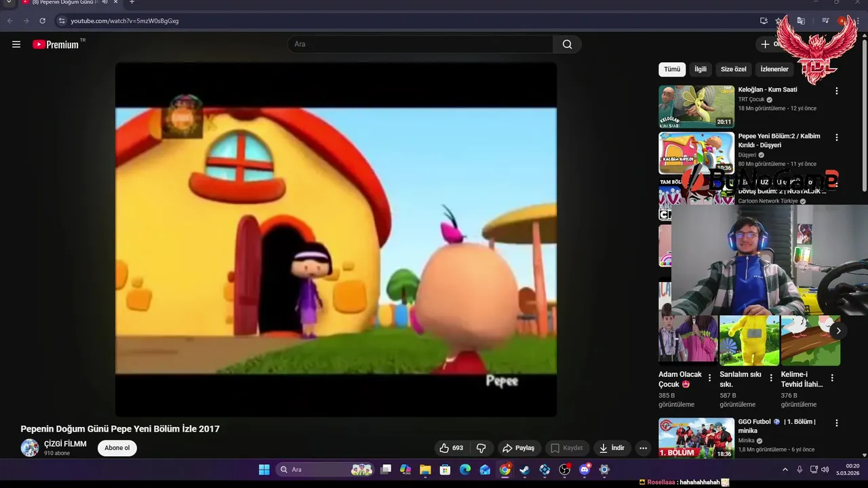Open Pepee Kalbim Kırıldı video thumbnail
The height and width of the screenshot is (488, 868).
696,153
